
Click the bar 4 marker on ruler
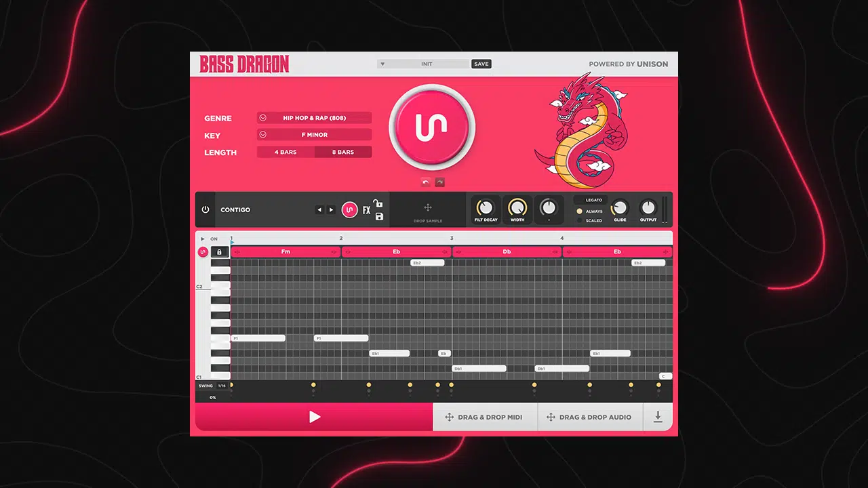click(562, 239)
